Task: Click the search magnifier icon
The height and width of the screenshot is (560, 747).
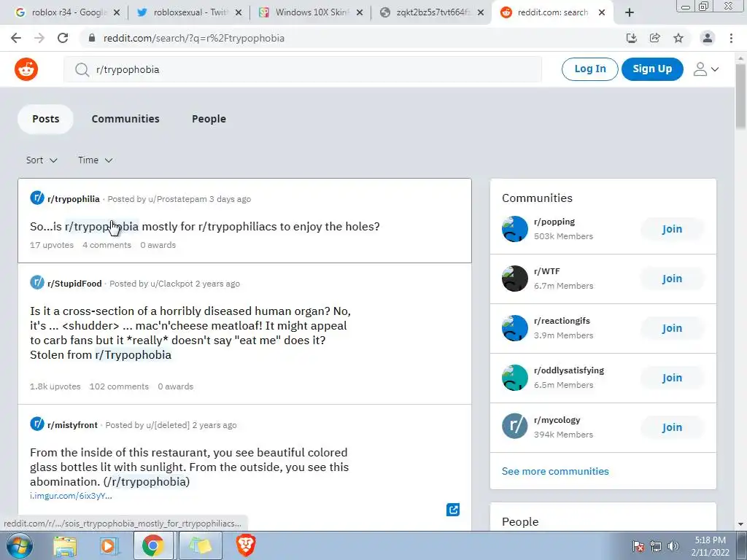Action: pos(82,69)
